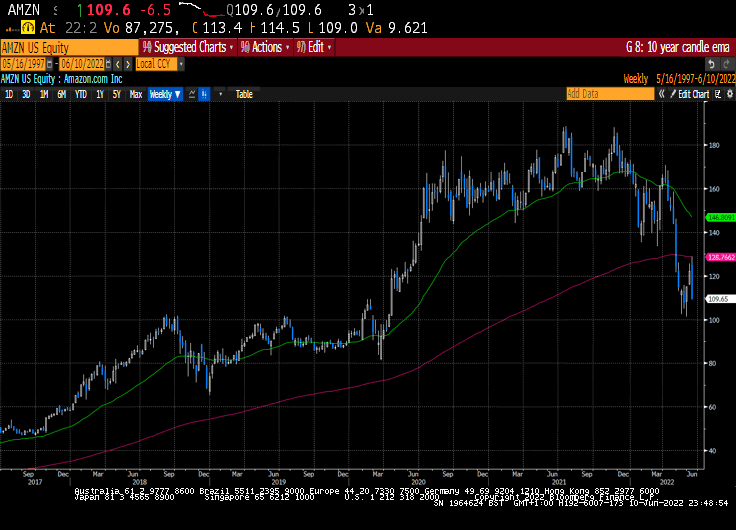Select 1D time range
The image size is (736, 530).
point(9,94)
